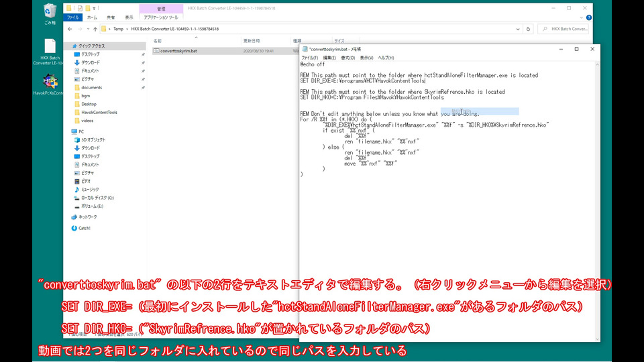
Task: Expand the Explorer ribbon chevron
Action: pos(581,17)
